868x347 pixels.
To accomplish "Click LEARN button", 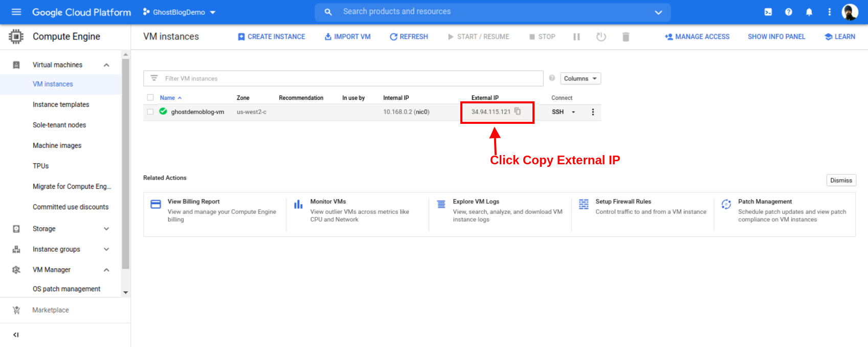I will (840, 37).
